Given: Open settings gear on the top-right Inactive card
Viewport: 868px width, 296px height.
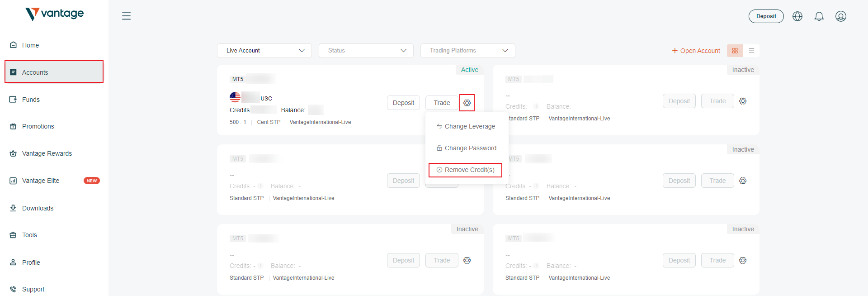Looking at the screenshot, I should click(x=743, y=101).
